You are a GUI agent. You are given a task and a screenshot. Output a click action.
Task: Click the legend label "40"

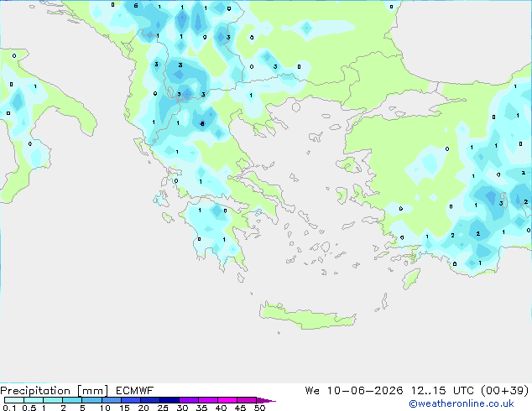(221, 408)
